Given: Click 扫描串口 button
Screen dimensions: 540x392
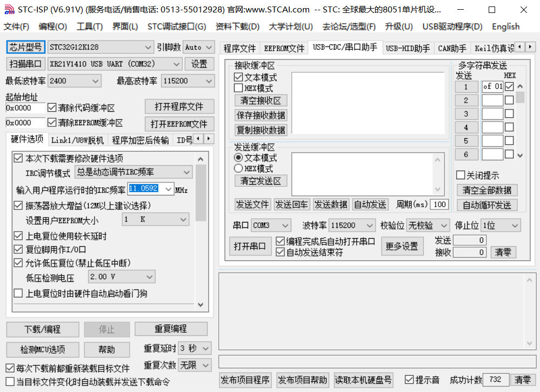Looking at the screenshot, I should pos(25,64).
